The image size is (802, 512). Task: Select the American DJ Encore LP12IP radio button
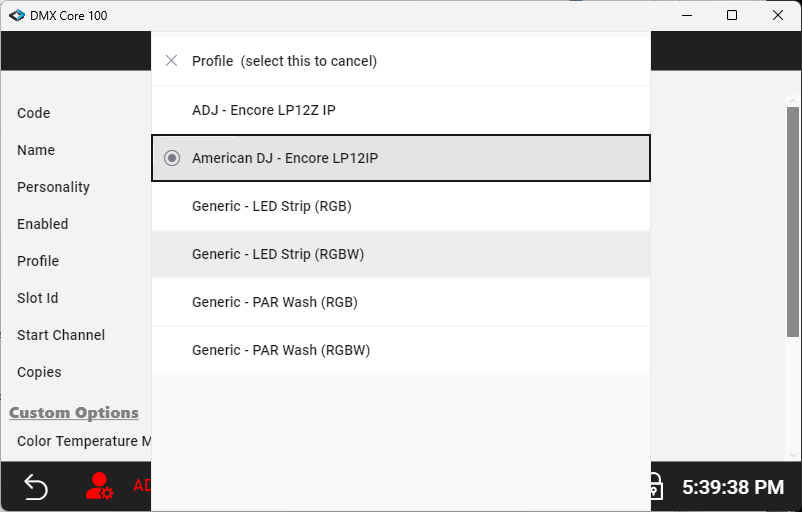pyautogui.click(x=172, y=158)
